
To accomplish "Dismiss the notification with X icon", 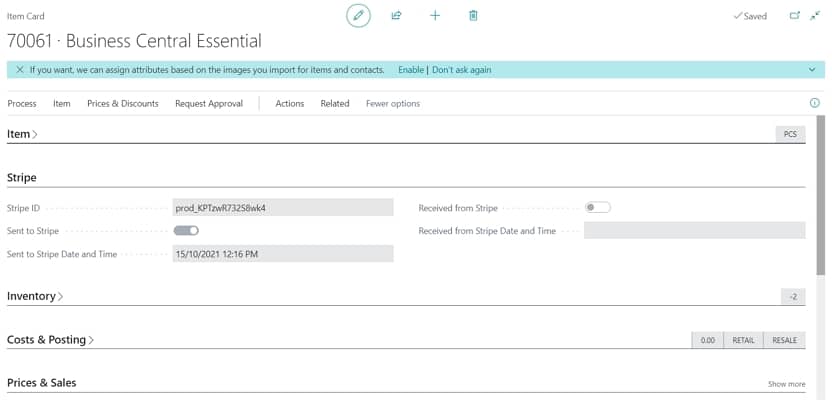I will coord(20,69).
